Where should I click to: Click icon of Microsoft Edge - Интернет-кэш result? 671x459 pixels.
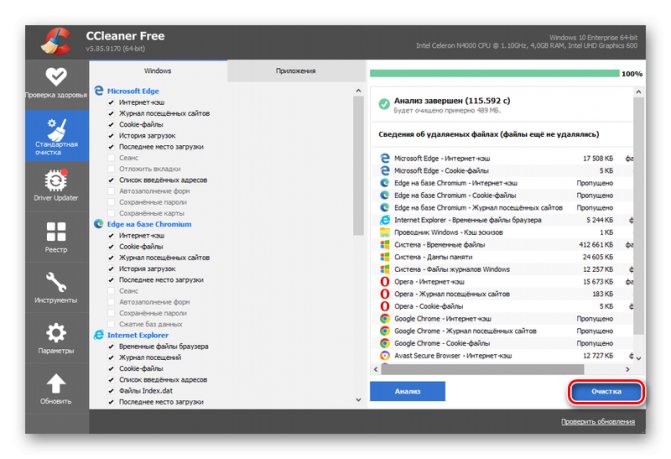(385, 158)
